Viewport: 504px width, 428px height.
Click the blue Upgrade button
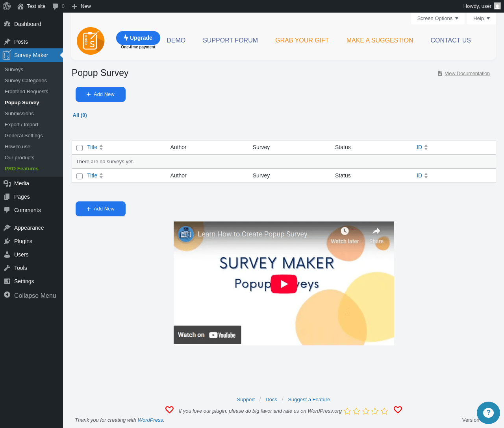click(138, 38)
